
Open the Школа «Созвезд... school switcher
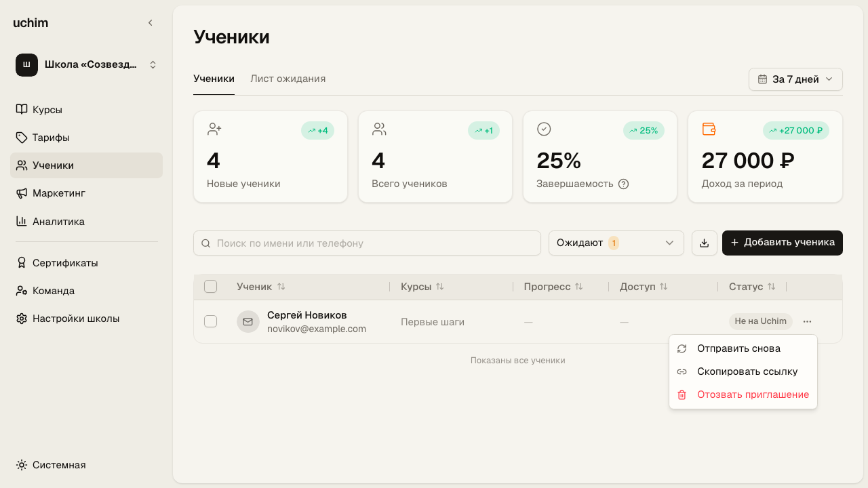(86, 65)
